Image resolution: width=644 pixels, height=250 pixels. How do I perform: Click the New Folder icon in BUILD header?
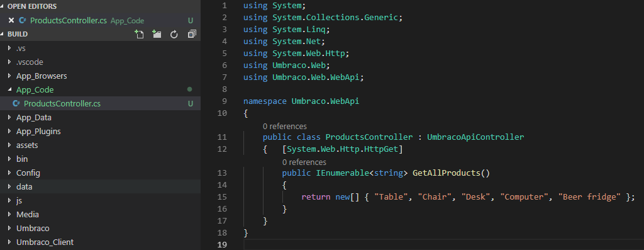pos(157,34)
